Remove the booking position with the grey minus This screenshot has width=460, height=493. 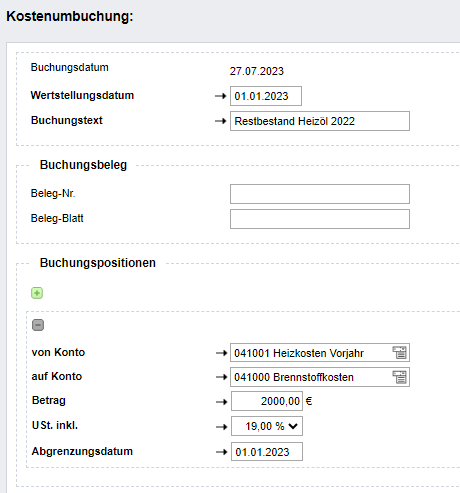coord(38,325)
